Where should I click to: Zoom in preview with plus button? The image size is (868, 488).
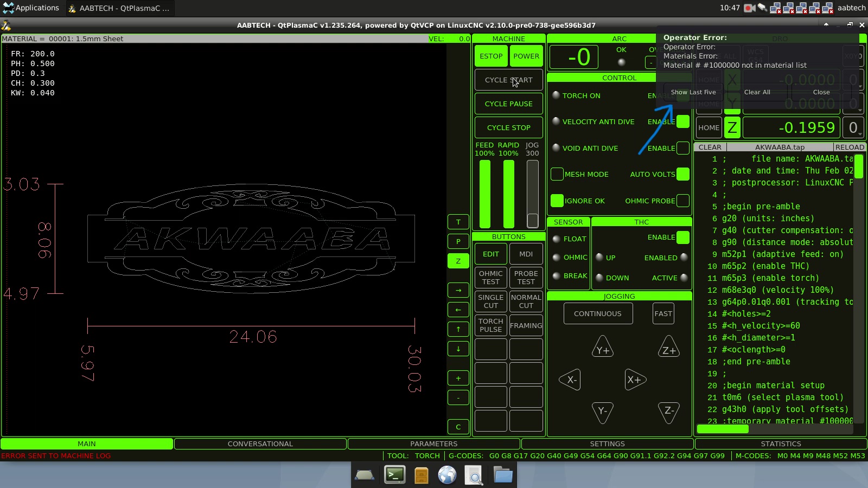click(x=458, y=378)
